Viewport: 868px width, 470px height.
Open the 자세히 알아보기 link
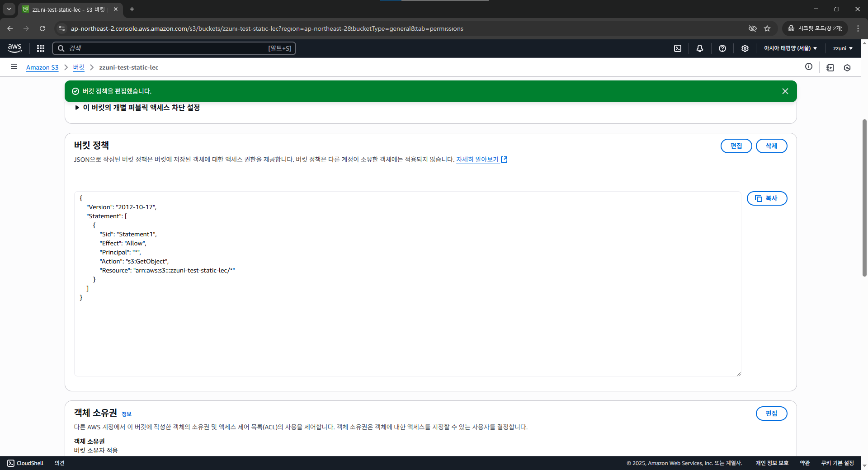point(481,160)
